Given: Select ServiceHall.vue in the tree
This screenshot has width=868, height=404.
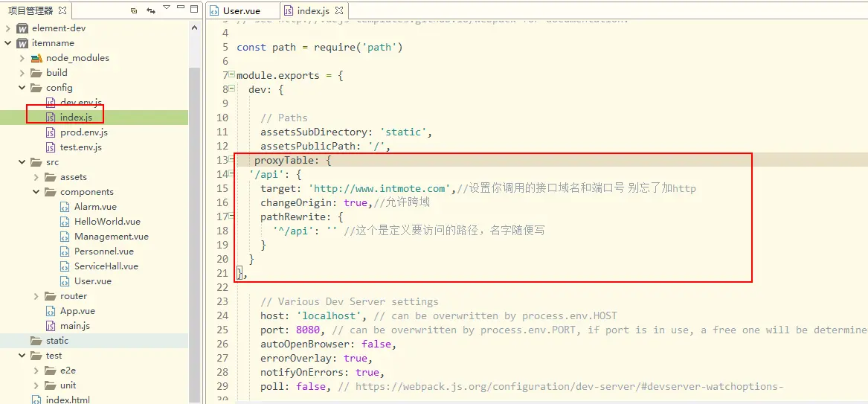Looking at the screenshot, I should point(106,267).
